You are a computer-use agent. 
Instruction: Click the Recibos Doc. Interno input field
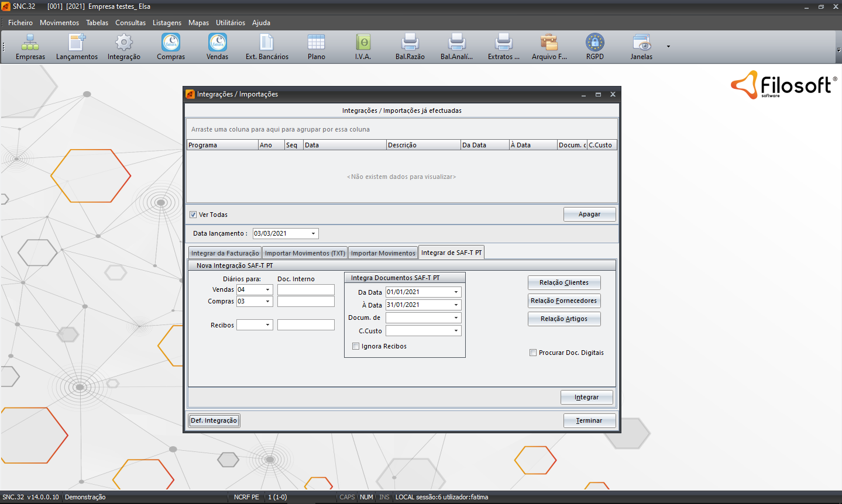click(305, 325)
